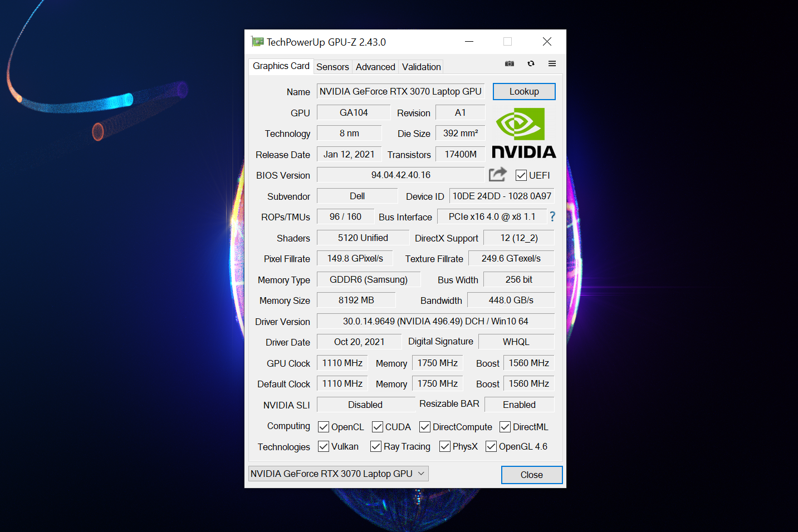The image size is (798, 532).
Task: Open the Validation tab
Action: pyautogui.click(x=421, y=67)
